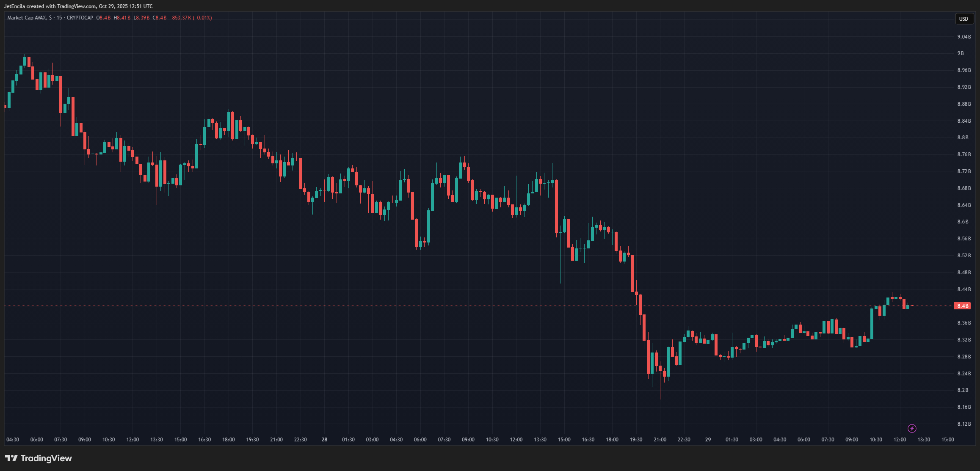Click the JetEncila TradingView.com attribution header
This screenshot has width=980, height=471.
(78, 6)
